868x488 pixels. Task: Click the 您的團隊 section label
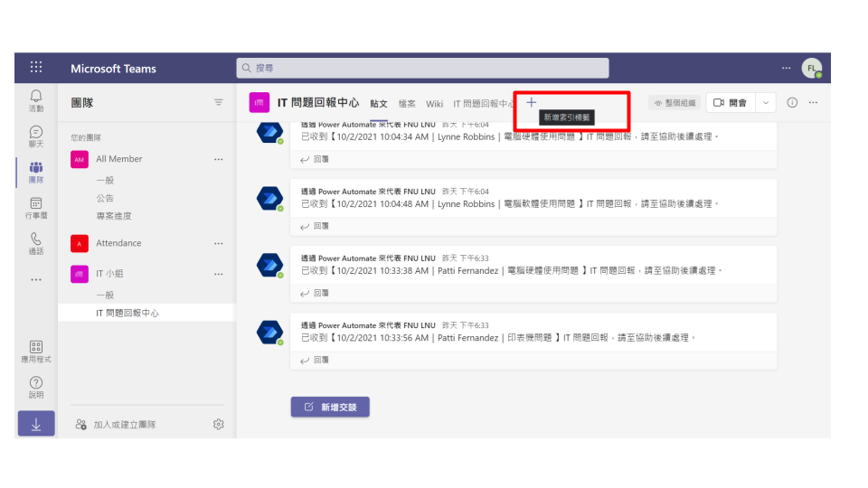point(86,137)
